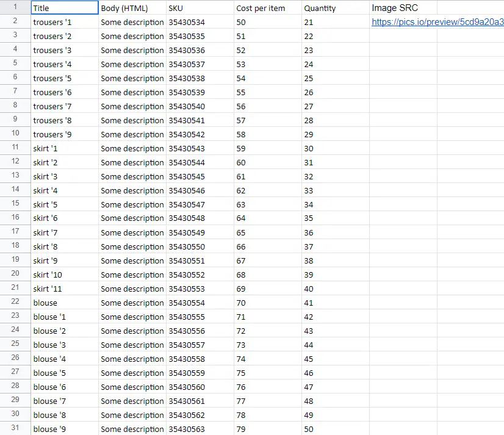Screen dimensions: 504x435
Task: Click the cell blouse '1
Action: 65,317
